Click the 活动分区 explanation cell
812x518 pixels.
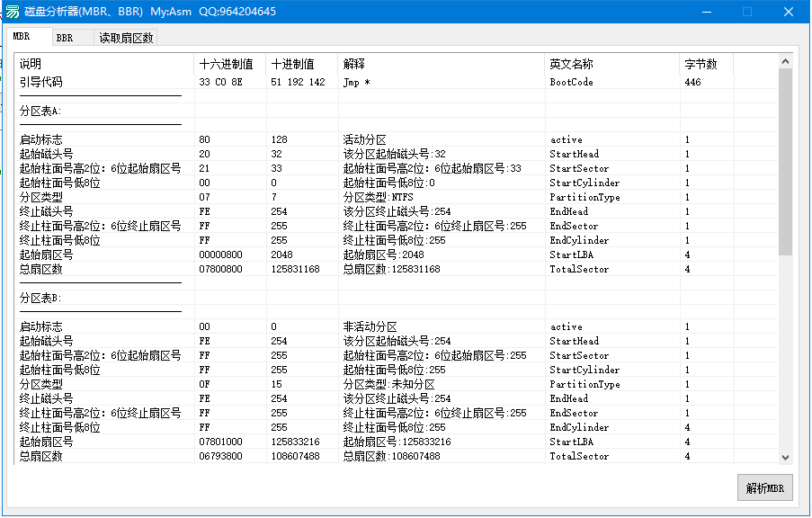click(x=364, y=139)
